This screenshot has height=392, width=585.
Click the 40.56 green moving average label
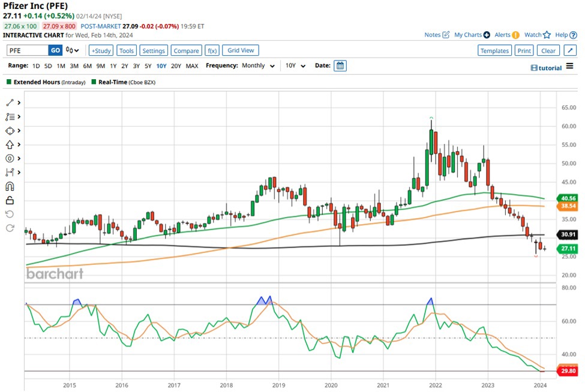pyautogui.click(x=567, y=198)
